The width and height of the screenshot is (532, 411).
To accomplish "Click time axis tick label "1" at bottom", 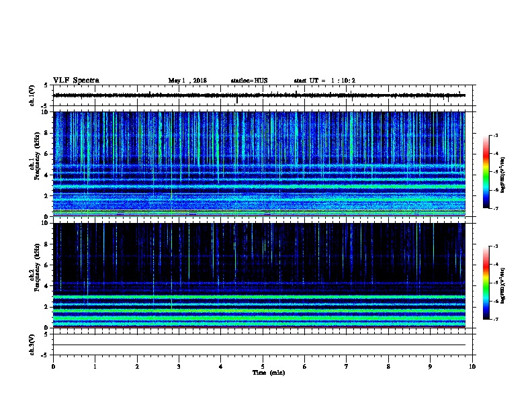I will pos(95,367).
